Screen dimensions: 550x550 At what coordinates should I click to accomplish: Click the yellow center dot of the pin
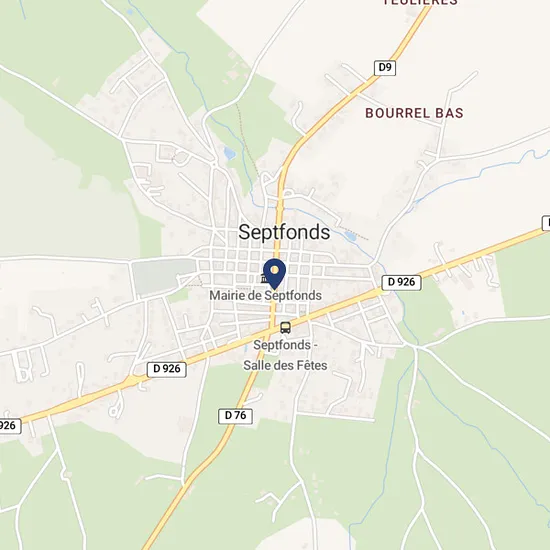275,270
